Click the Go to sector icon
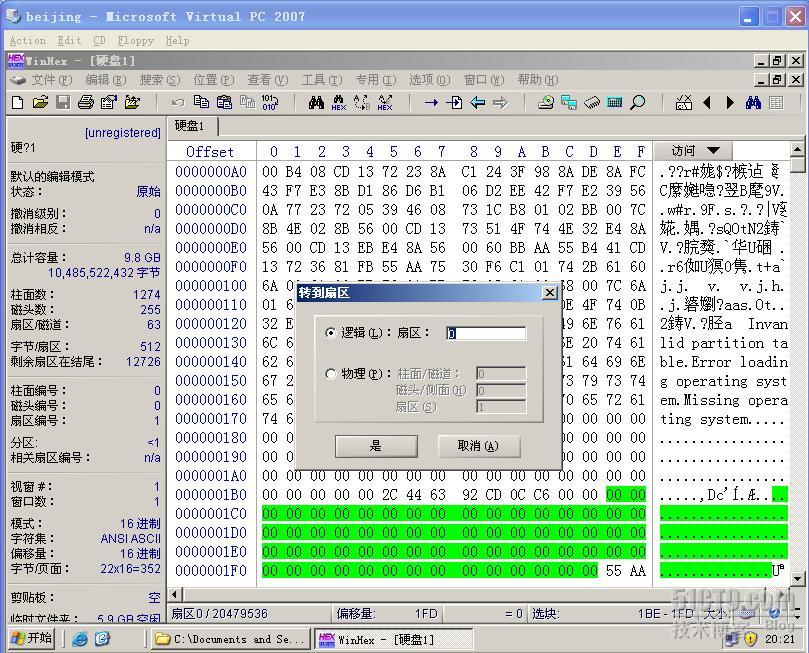 point(454,102)
